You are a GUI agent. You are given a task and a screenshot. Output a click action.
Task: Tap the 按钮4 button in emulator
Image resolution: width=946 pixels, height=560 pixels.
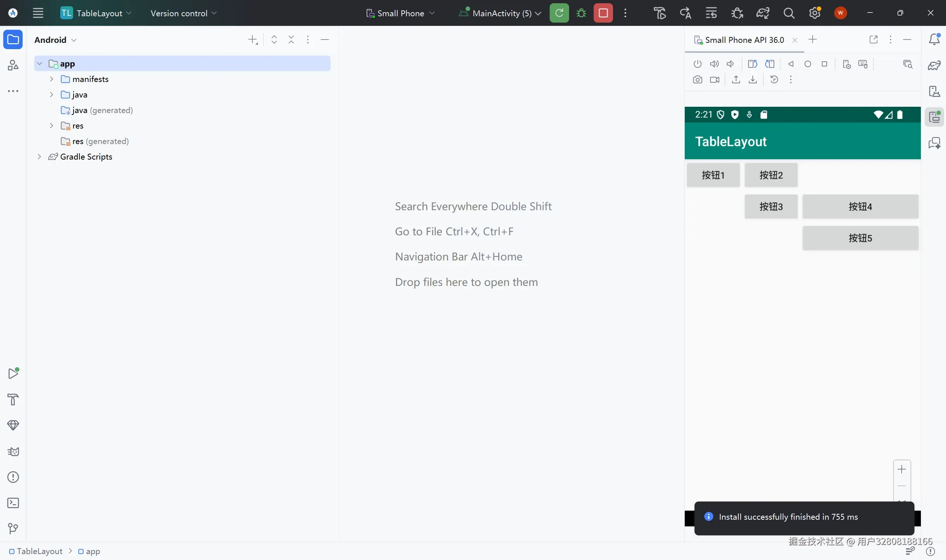click(x=860, y=206)
